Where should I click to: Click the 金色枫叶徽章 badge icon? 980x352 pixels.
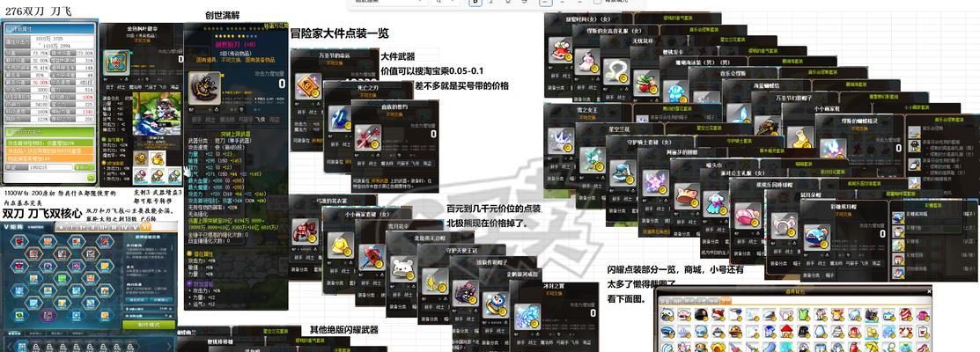pos(115,63)
